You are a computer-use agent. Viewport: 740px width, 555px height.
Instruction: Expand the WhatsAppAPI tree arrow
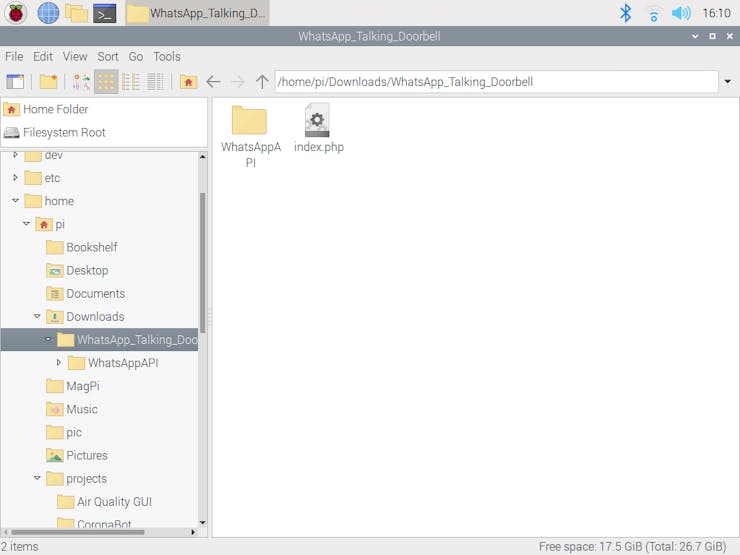click(x=59, y=362)
